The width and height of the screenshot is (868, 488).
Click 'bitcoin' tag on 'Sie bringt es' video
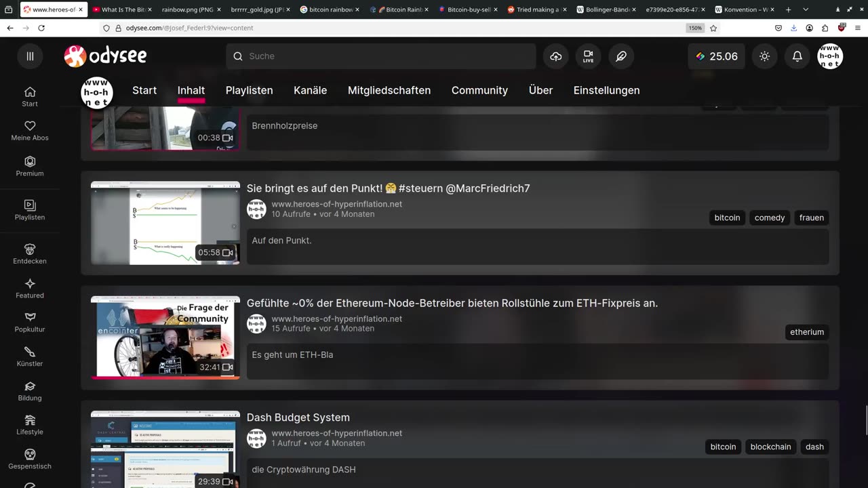[x=727, y=218]
